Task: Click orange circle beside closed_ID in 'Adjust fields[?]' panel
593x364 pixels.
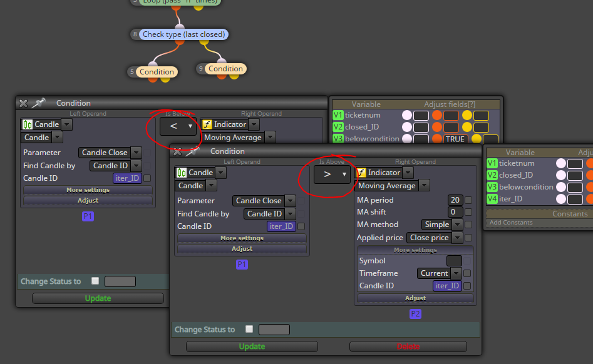Action: pyautogui.click(x=437, y=127)
